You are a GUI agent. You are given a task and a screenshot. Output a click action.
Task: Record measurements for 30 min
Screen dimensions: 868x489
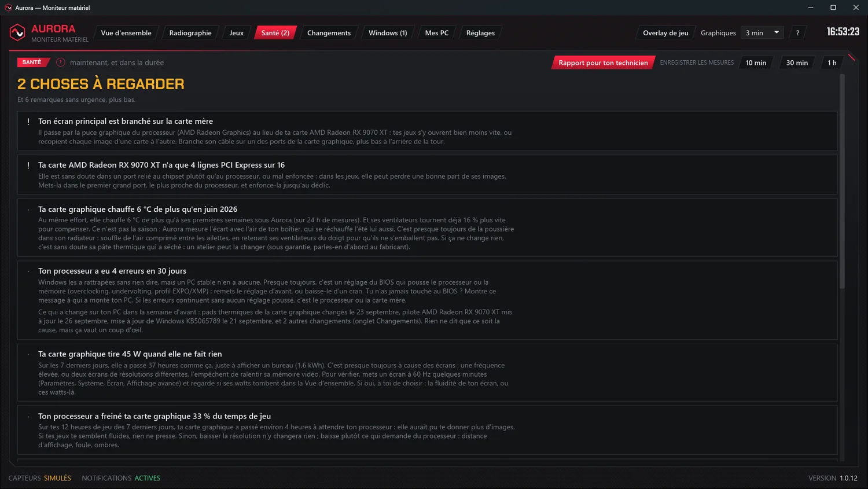pos(797,62)
